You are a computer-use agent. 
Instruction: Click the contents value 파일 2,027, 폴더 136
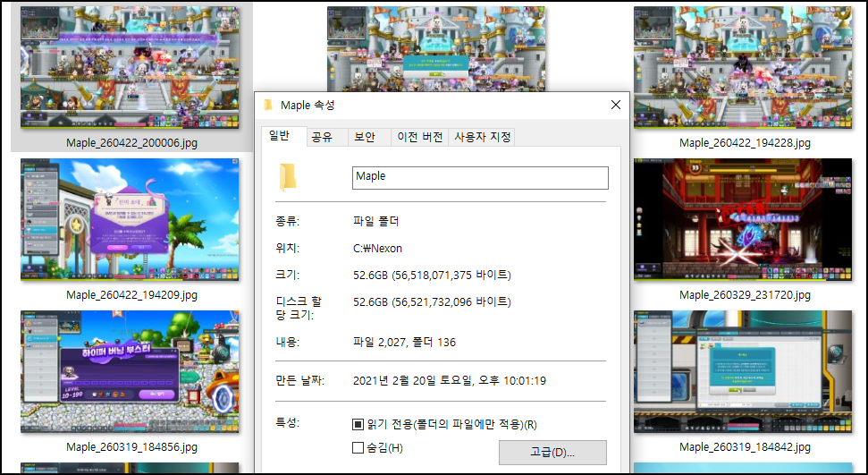tap(404, 343)
